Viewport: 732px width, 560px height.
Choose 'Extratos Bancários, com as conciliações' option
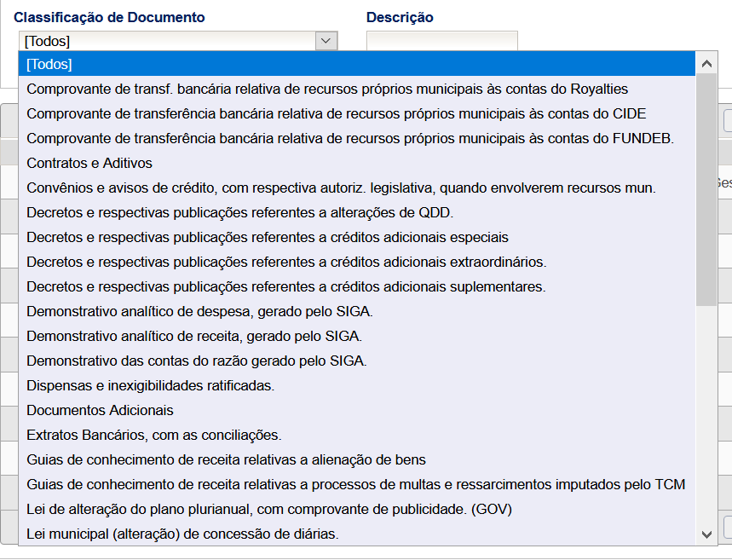click(x=357, y=436)
